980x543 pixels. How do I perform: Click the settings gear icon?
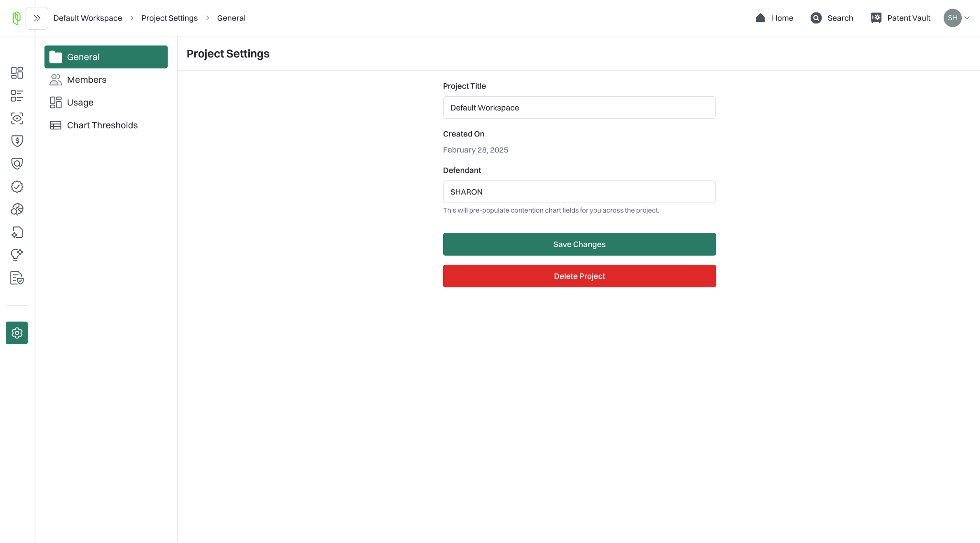[17, 333]
